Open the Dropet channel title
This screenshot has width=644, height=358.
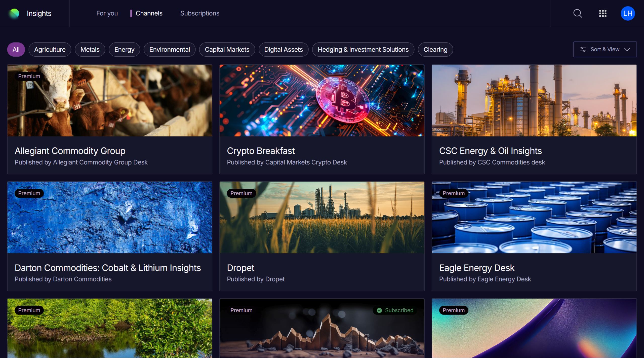tap(240, 268)
